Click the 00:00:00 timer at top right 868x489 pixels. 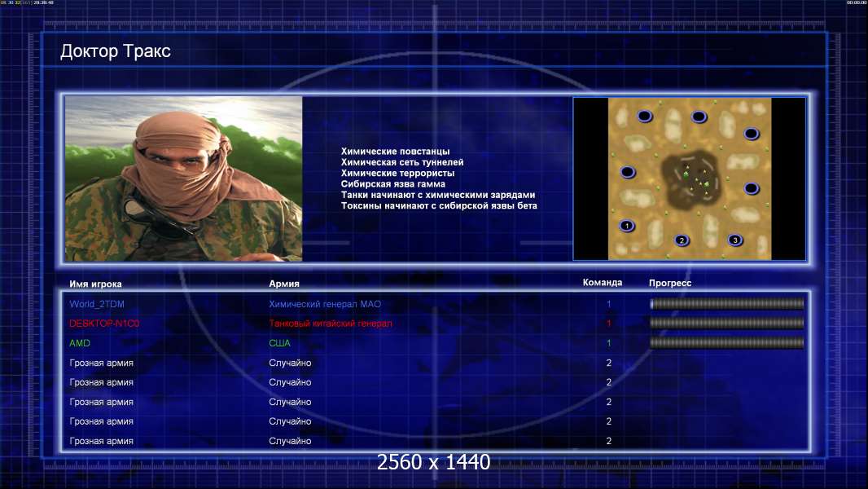point(857,2)
